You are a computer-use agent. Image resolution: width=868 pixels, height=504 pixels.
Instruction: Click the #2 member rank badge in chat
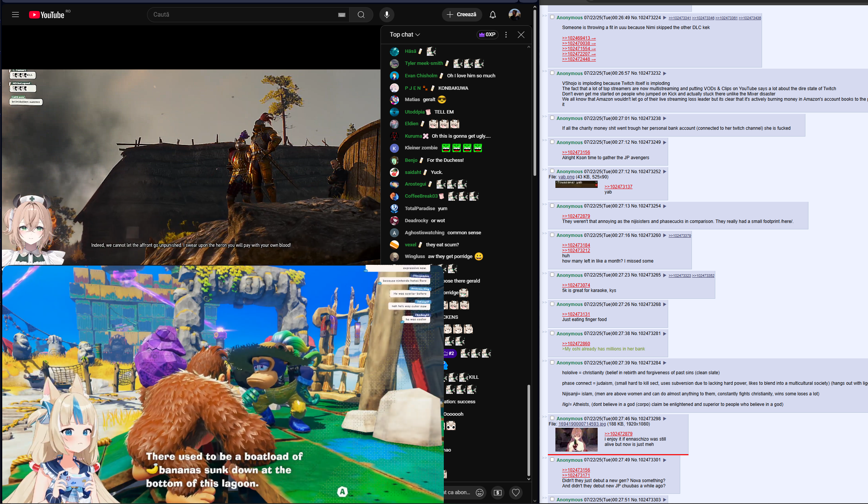(450, 353)
